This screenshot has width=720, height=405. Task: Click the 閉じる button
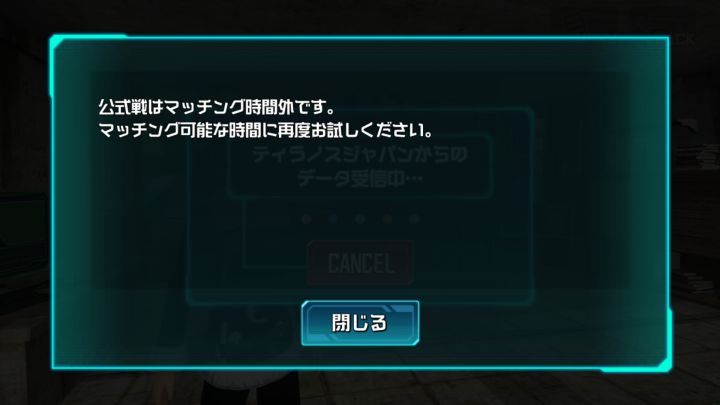pyautogui.click(x=360, y=323)
